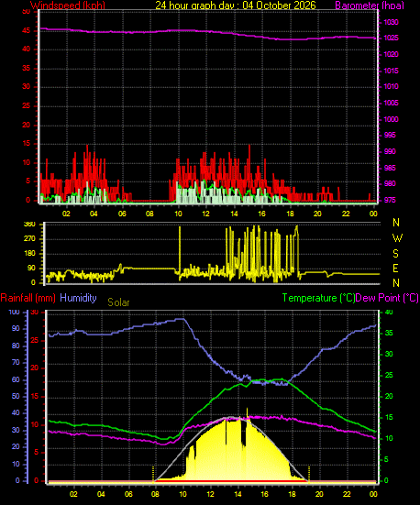Click the "Dew Point (°C)" legend label

click(x=387, y=298)
